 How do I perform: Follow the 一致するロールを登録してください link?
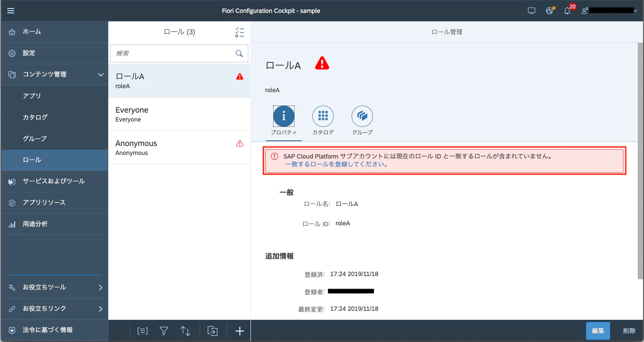point(336,164)
